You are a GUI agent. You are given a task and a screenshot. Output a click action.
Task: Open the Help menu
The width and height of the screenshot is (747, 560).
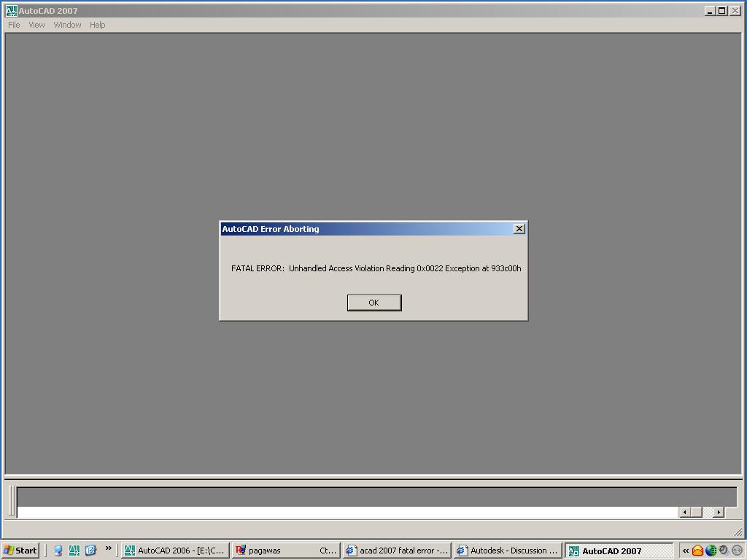coord(98,25)
